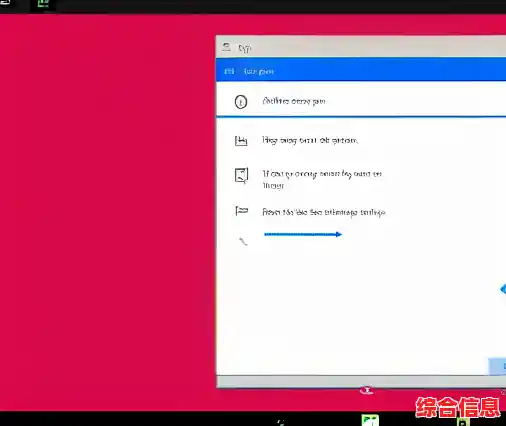506x426 pixels.
Task: Click the text line beside the flag icon
Action: pos(324,212)
